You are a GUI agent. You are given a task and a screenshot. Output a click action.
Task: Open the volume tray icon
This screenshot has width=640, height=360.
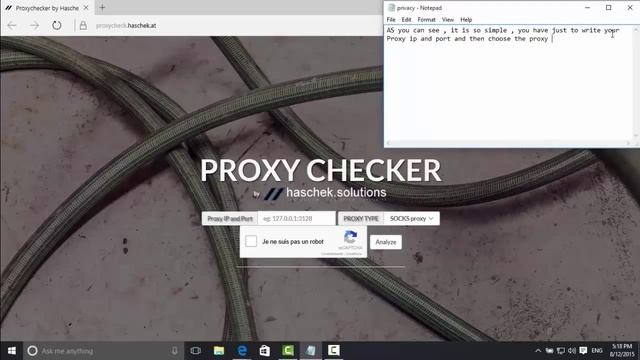tap(572, 351)
